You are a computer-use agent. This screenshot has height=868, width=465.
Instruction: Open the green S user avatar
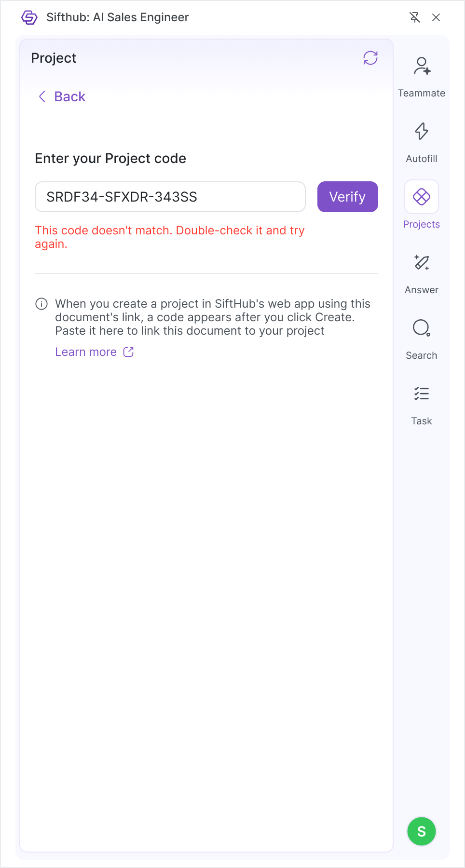click(x=422, y=831)
